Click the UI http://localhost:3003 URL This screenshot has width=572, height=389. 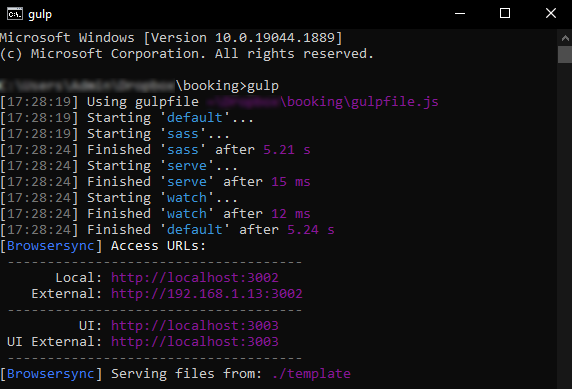(x=195, y=326)
